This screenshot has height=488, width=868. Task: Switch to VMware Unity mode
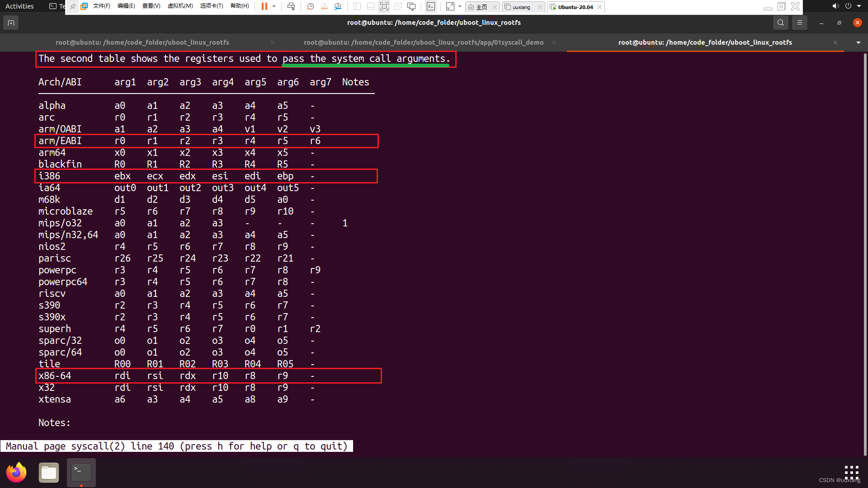(x=398, y=7)
